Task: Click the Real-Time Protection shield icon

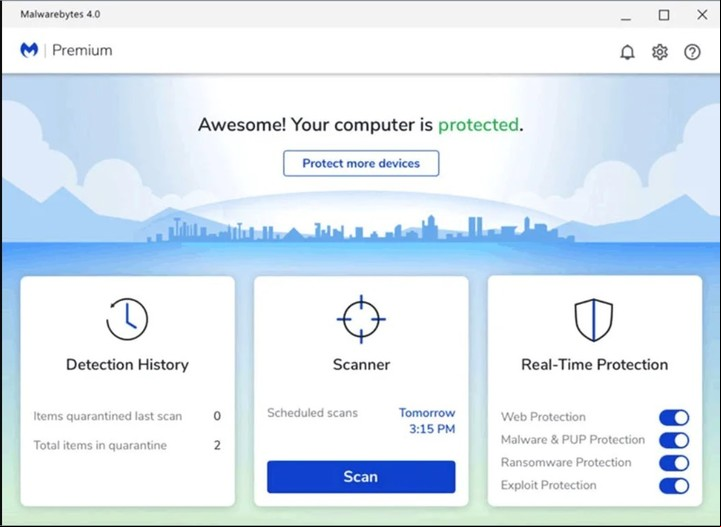Action: [x=594, y=320]
